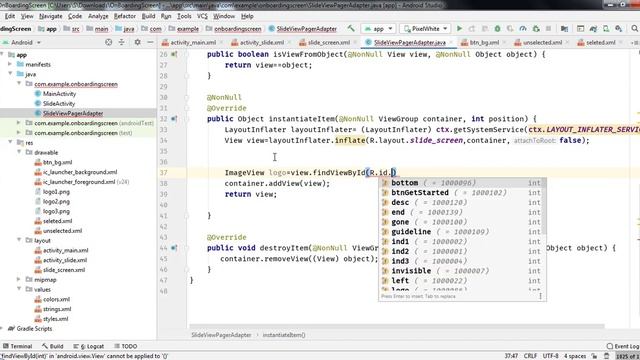The height and width of the screenshot is (360, 640).
Task: Open the Event Log
Action: click(623, 346)
